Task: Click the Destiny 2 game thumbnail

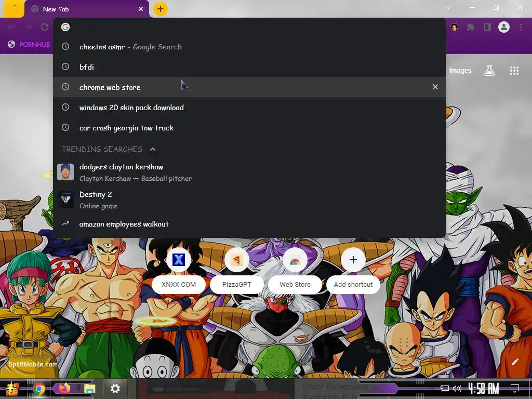Action: click(65, 199)
